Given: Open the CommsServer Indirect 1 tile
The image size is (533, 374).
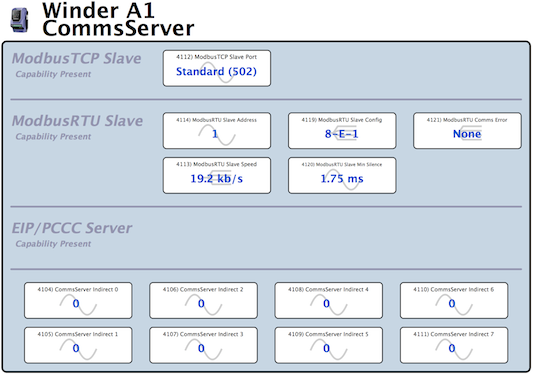Looking at the screenshot, I should tap(78, 345).
